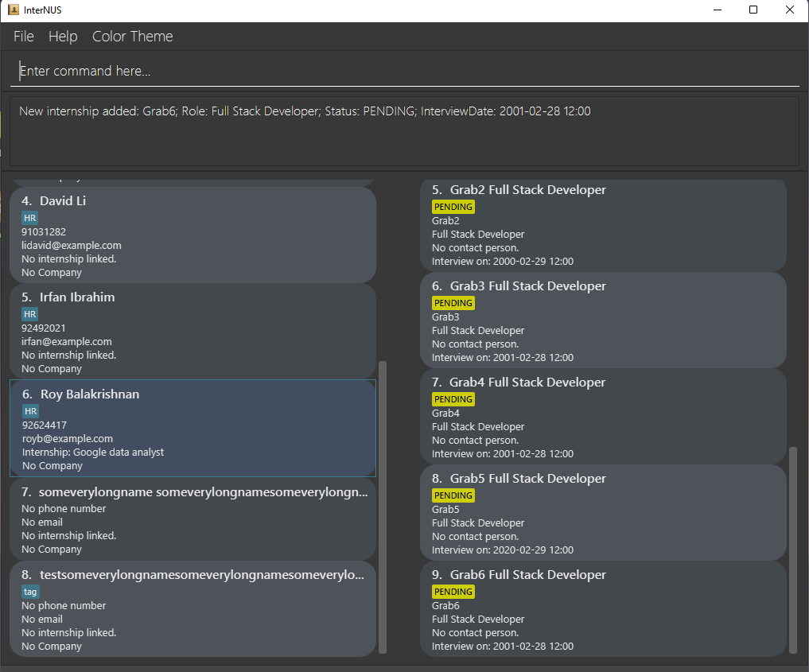The height and width of the screenshot is (672, 809).
Task: Click PENDING badge on Grab6 internship
Action: (x=453, y=592)
